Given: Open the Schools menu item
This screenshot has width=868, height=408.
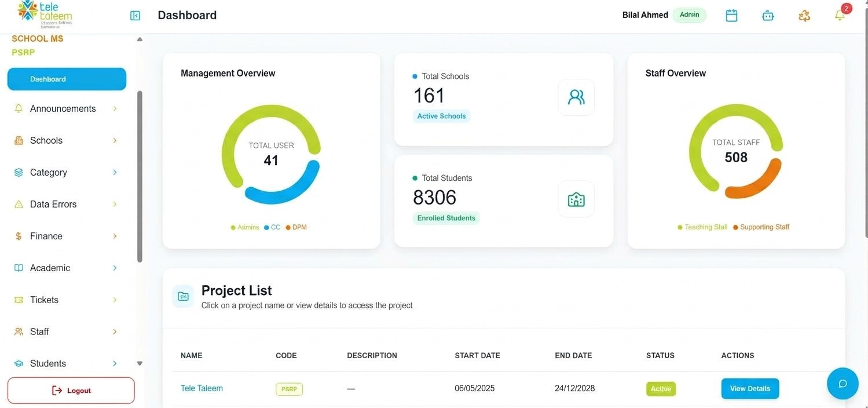Looking at the screenshot, I should point(67,140).
